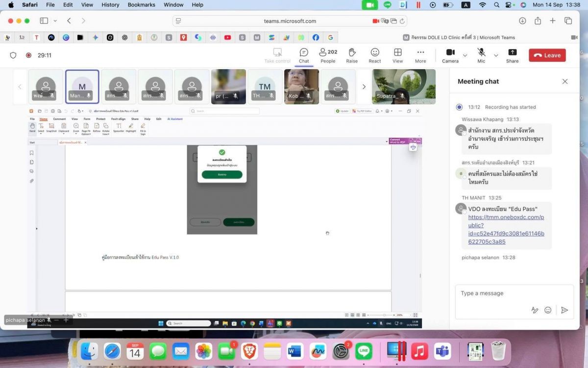Open message formatting options in chat
This screenshot has height=368, width=588.
(x=535, y=310)
